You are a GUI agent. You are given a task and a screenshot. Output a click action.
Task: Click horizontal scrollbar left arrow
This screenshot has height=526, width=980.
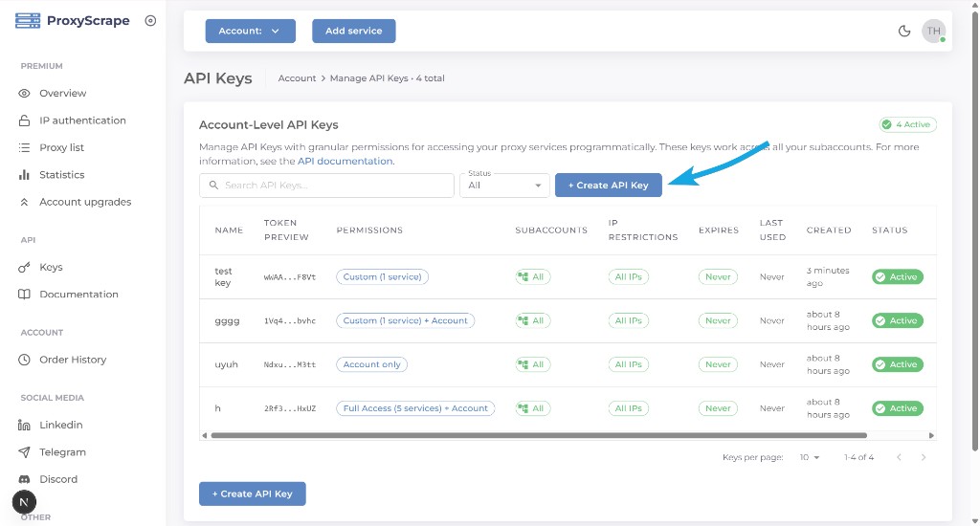click(x=205, y=435)
